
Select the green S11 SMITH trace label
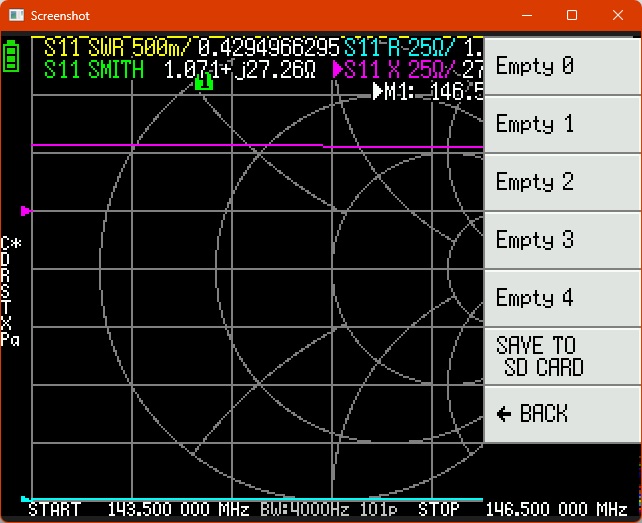click(94, 70)
